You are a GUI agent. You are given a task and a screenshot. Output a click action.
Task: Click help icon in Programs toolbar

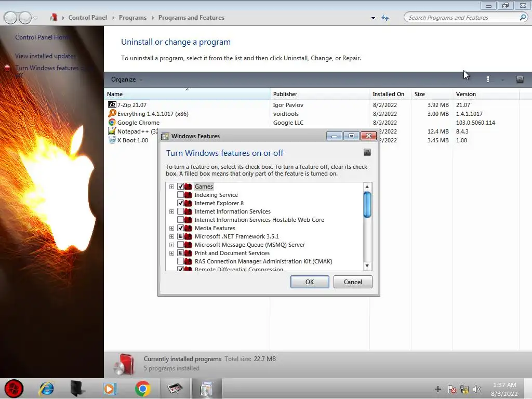[x=520, y=79]
